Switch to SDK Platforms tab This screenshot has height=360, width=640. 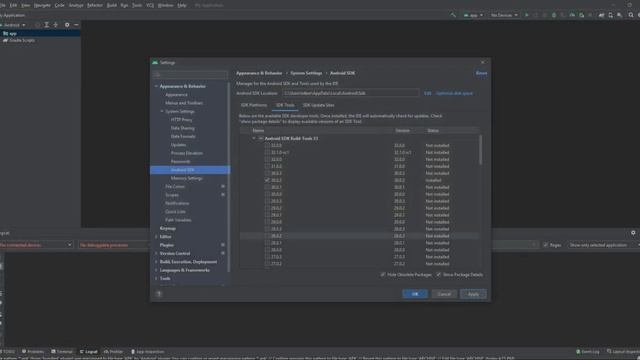coord(253,105)
